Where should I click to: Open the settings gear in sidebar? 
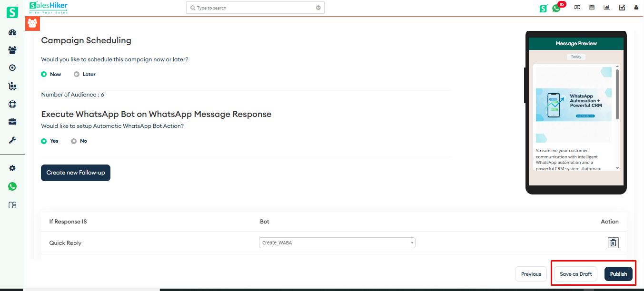click(x=12, y=168)
